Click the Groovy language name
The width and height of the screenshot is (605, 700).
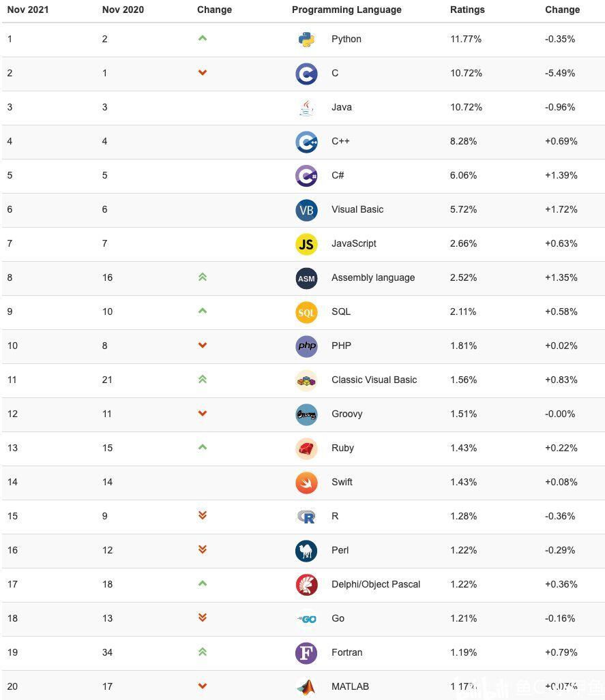tap(346, 414)
